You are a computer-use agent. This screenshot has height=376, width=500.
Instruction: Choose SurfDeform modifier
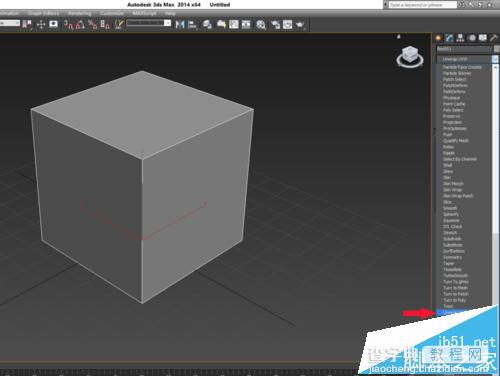[x=454, y=251]
